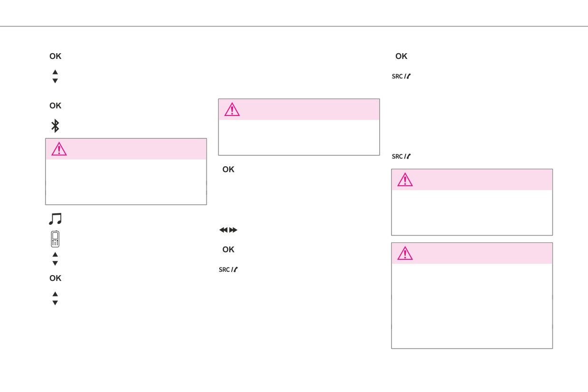The width and height of the screenshot is (588, 392).
Task: Click the warning triangle in the box under the right SRC icon
Action: pos(405,180)
